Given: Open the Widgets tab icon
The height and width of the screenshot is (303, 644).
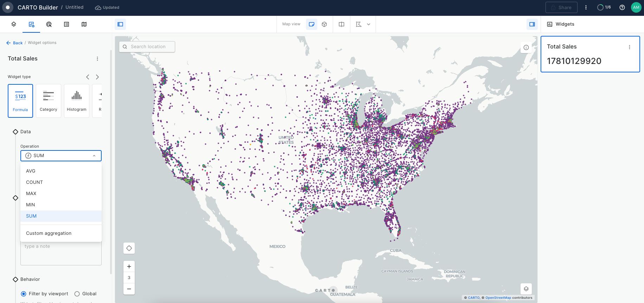Looking at the screenshot, I should pyautogui.click(x=31, y=24).
